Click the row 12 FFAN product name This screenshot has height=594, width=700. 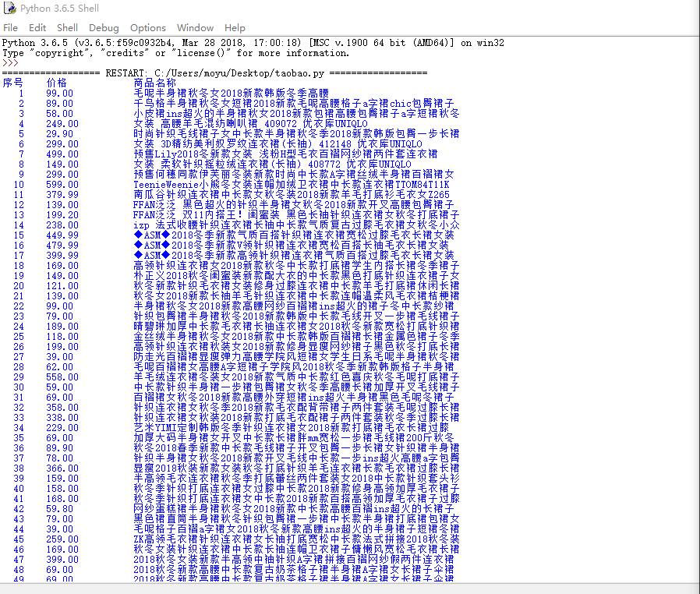coord(293,205)
